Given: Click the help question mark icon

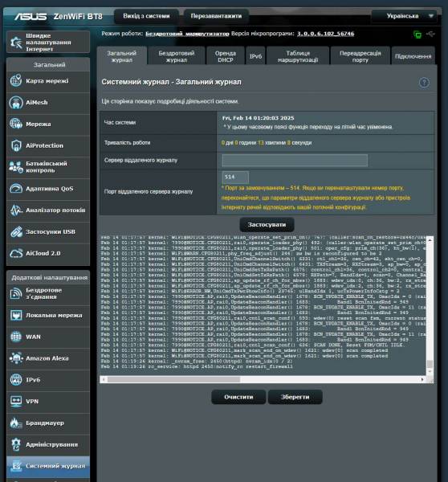Looking at the screenshot, I should pyautogui.click(x=425, y=83).
